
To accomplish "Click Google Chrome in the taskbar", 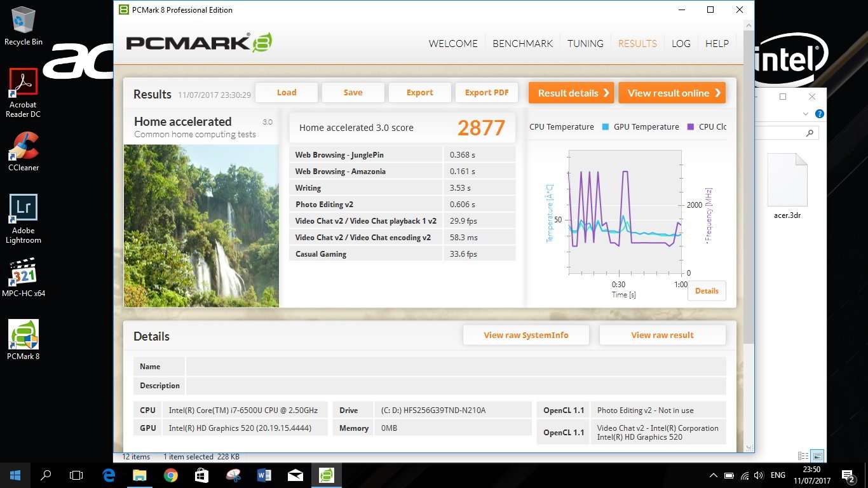I will 170,475.
